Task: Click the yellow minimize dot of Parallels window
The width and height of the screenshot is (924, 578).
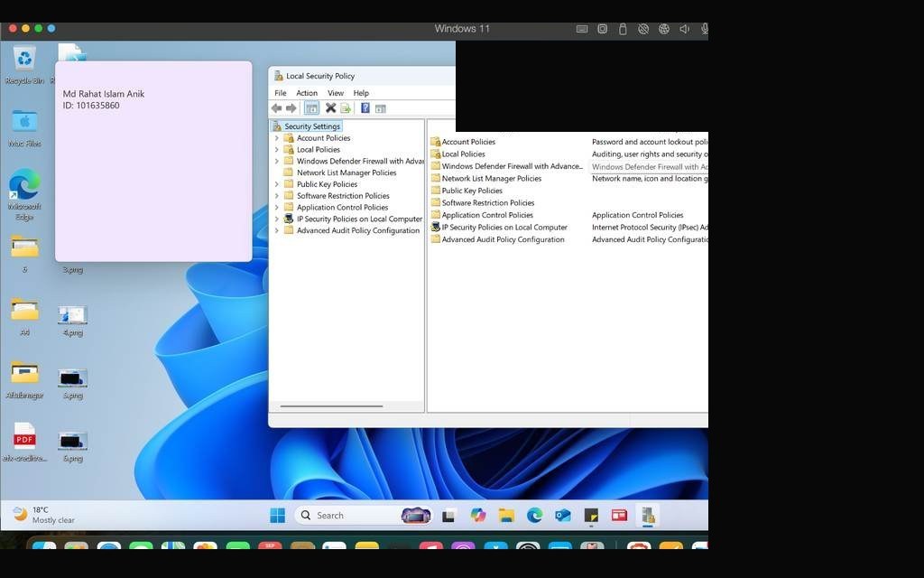Action: point(25,28)
